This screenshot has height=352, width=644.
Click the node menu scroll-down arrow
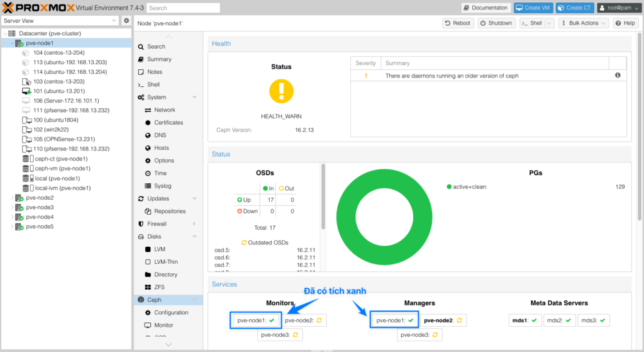point(169,344)
